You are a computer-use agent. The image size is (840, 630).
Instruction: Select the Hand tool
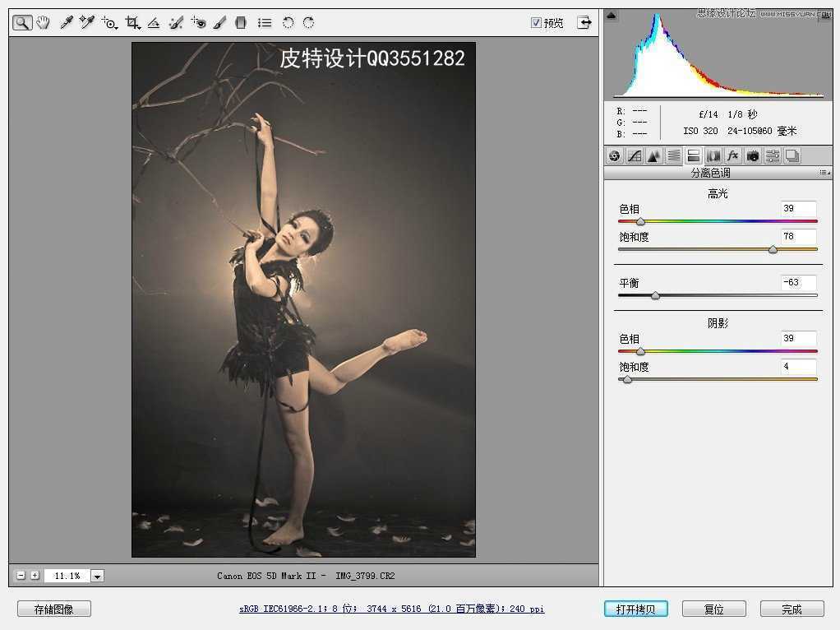pyautogui.click(x=43, y=22)
